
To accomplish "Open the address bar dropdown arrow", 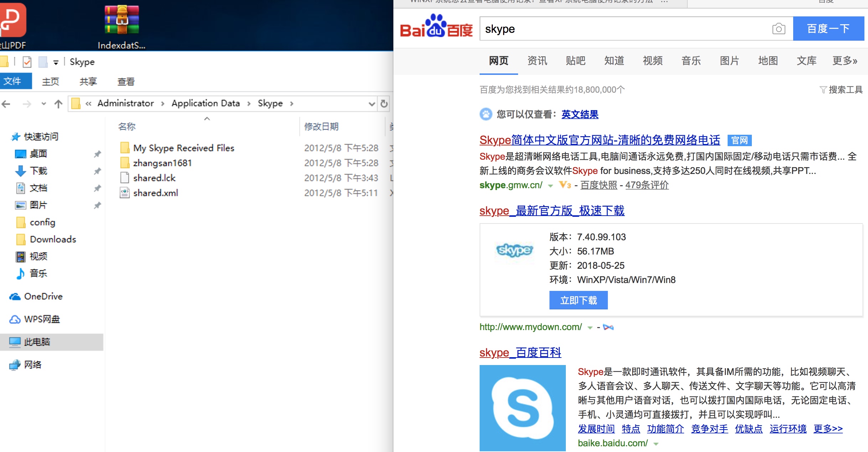I will 371,104.
